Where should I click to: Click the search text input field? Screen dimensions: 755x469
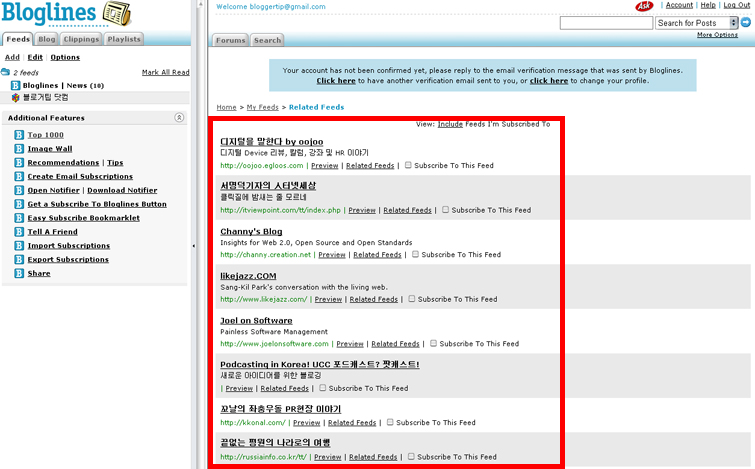(x=606, y=23)
